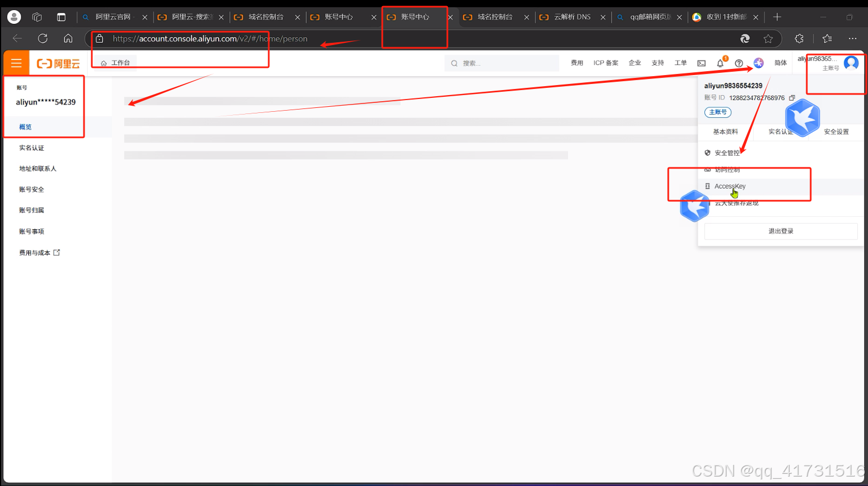Copy the account ID with copy icon
This screenshot has height=486, width=868.
click(x=792, y=98)
